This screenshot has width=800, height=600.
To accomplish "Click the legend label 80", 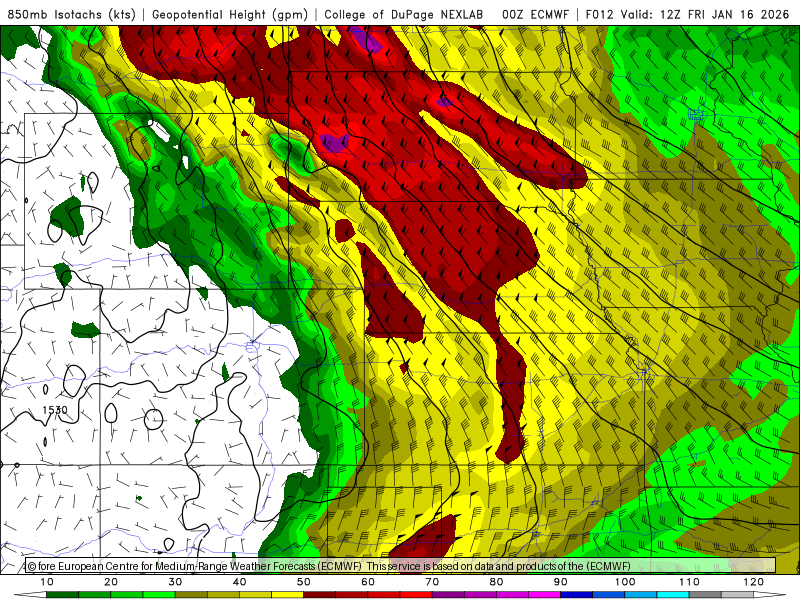I will point(496,582).
